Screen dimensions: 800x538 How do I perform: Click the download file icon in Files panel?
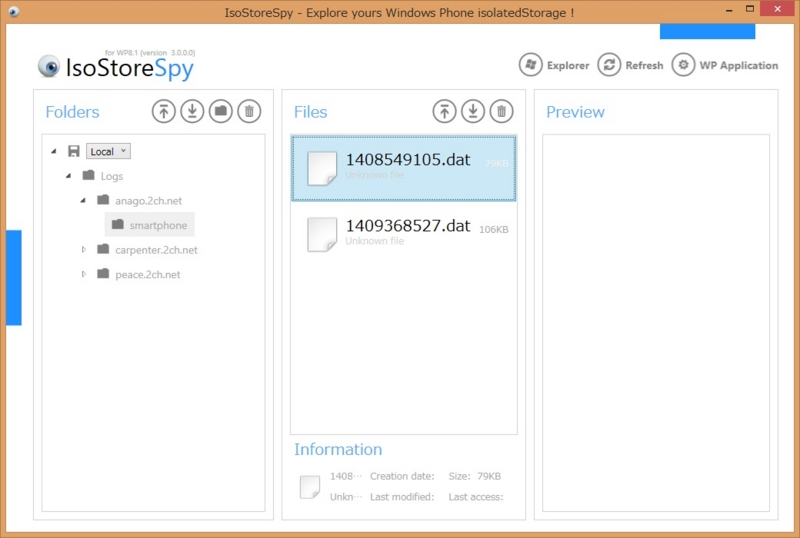(x=473, y=111)
